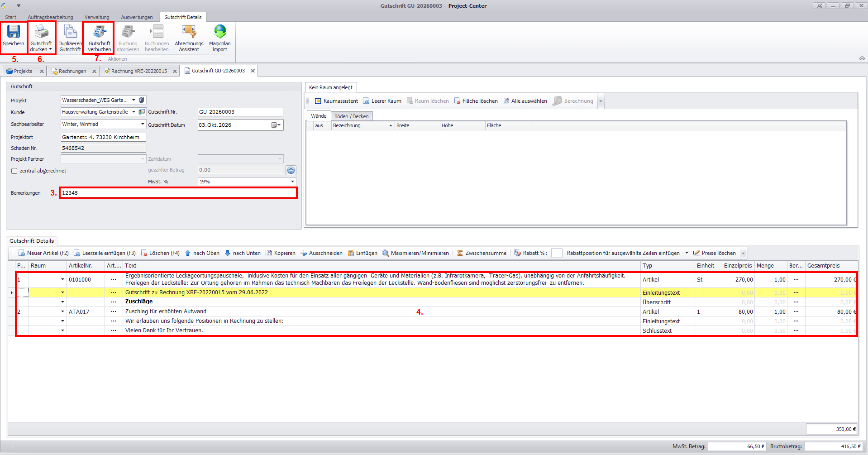Move row down with nach Unten
Screen dimensions: 868x455
click(243, 253)
